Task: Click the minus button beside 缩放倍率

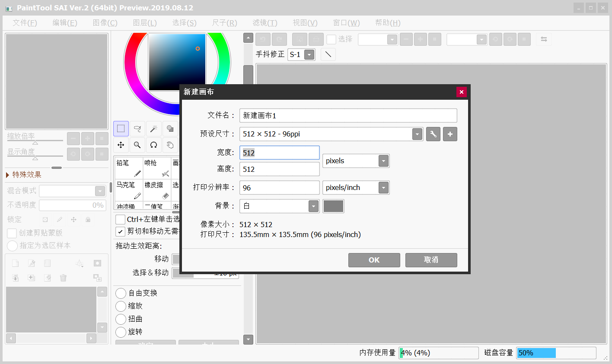Action: 73,139
